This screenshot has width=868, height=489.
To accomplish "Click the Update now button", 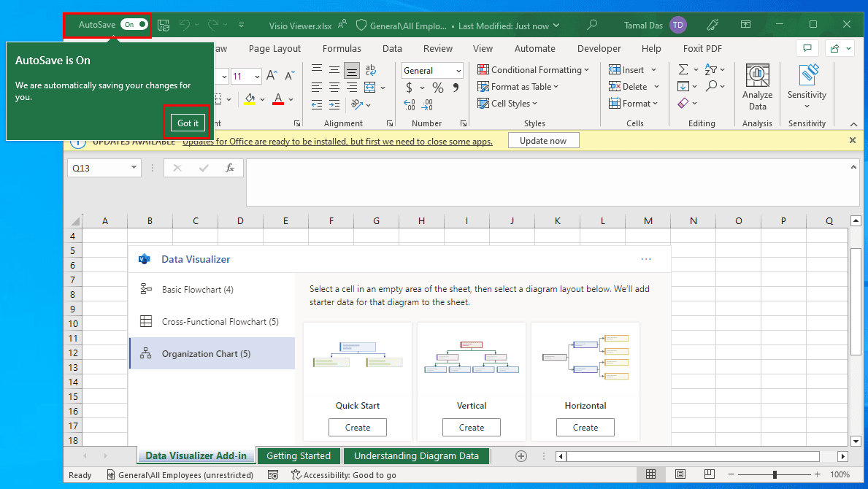I will tap(543, 140).
